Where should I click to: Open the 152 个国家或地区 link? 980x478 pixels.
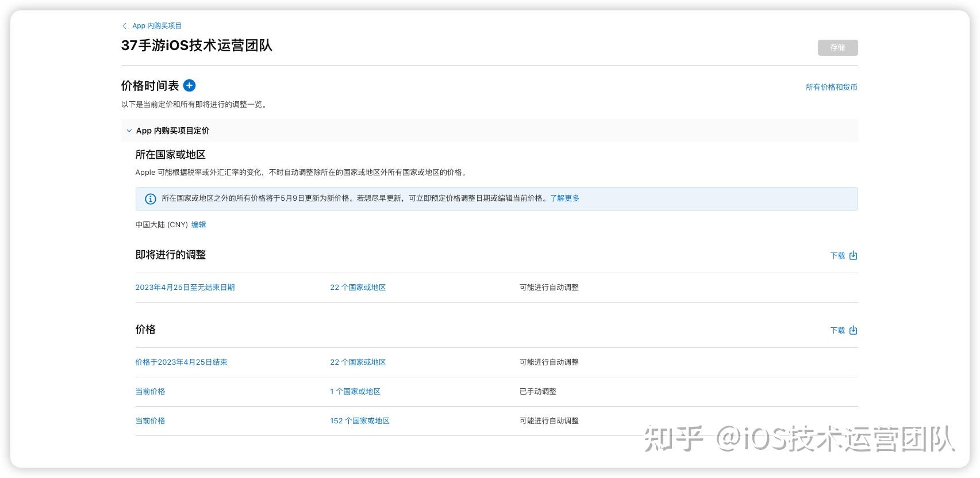pos(360,421)
